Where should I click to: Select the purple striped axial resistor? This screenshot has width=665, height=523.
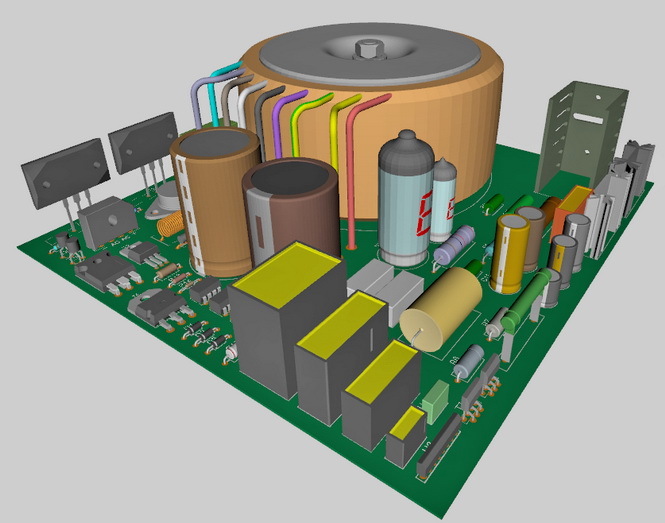coord(455,246)
